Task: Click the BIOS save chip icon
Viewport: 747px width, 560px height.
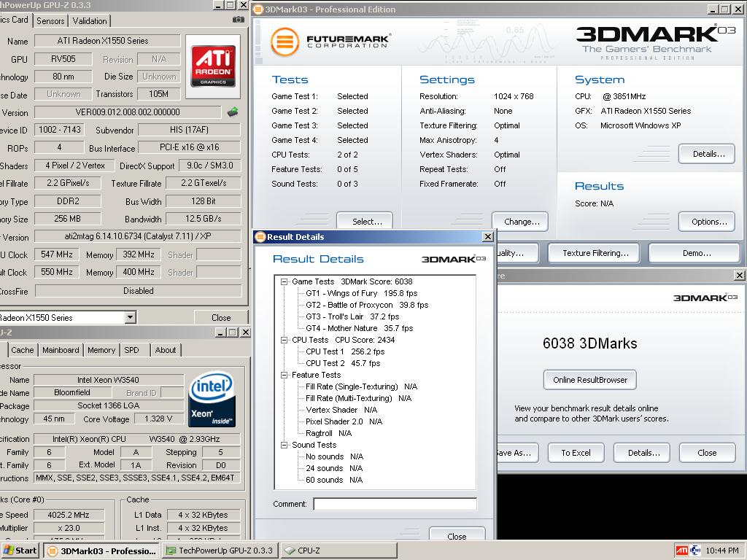Action: [x=233, y=112]
